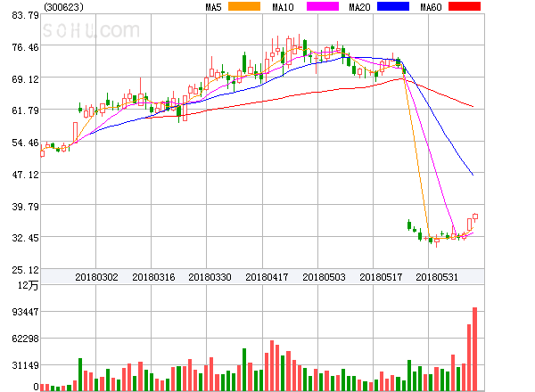Image resolution: width=535 pixels, height=392 pixels.
Task: Click the blue MA20 legend swatch
Action: (x=393, y=6)
